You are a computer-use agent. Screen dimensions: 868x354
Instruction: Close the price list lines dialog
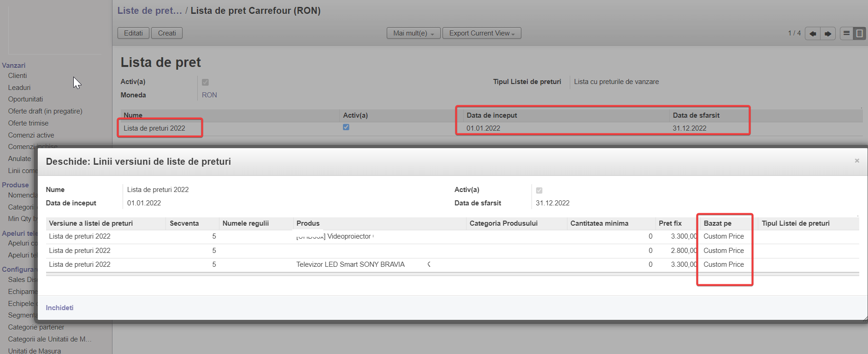pos(857,161)
